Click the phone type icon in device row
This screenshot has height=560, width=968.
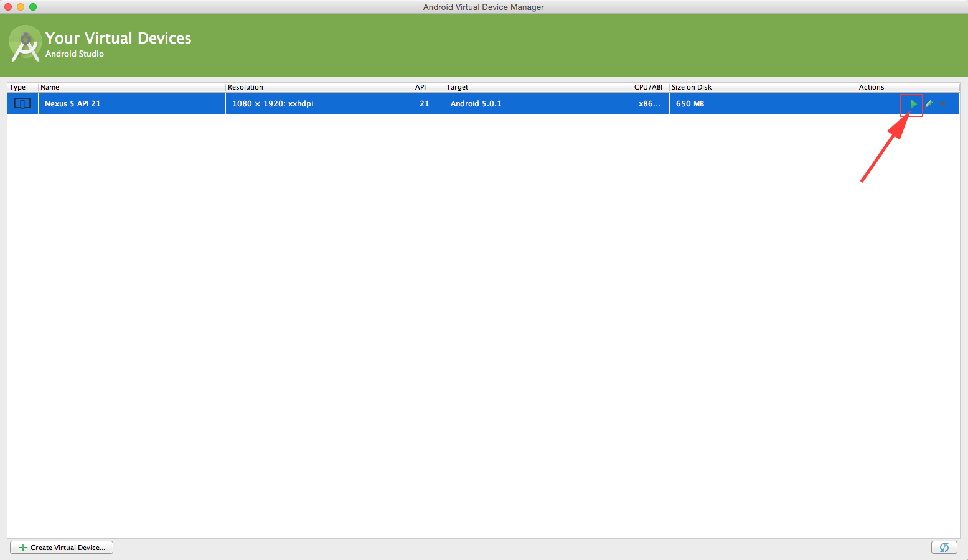(22, 104)
